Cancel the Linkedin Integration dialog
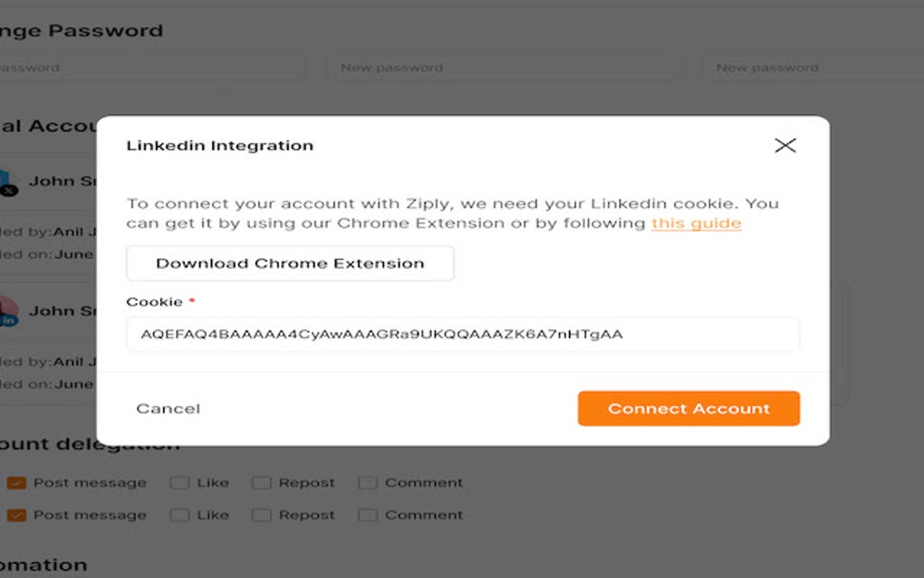This screenshot has height=578, width=924. (168, 408)
